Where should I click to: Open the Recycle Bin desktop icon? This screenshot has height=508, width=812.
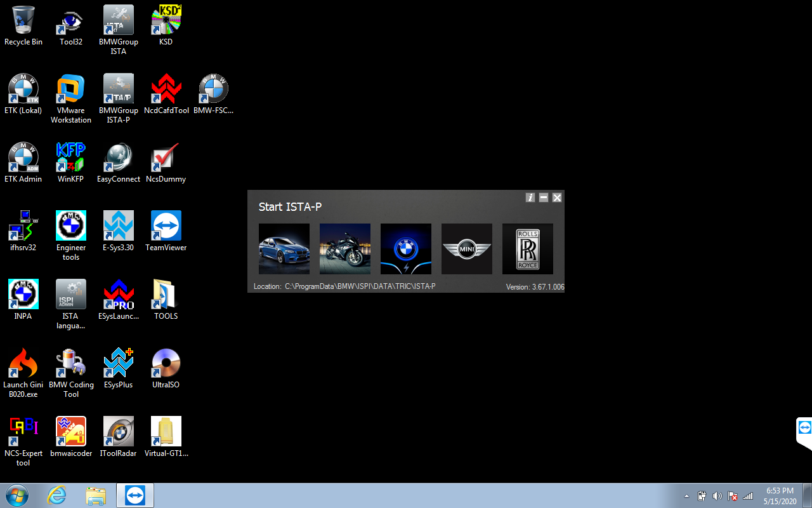[23, 25]
